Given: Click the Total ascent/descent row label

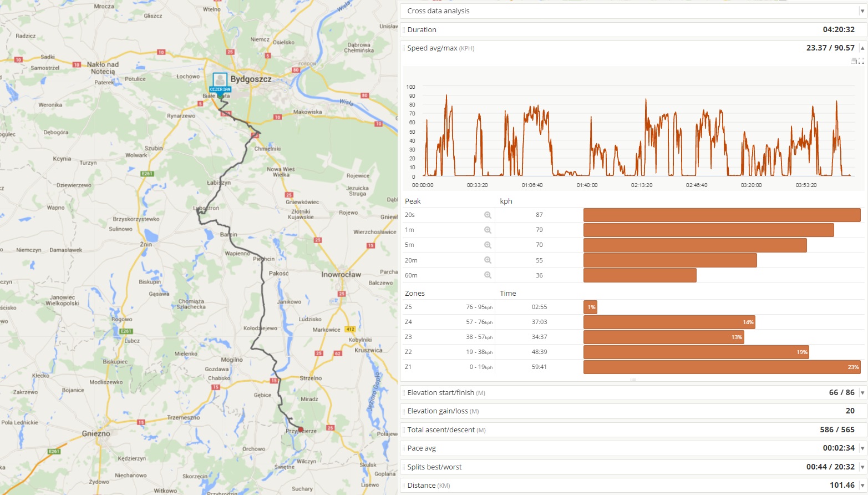Looking at the screenshot, I should [446, 430].
